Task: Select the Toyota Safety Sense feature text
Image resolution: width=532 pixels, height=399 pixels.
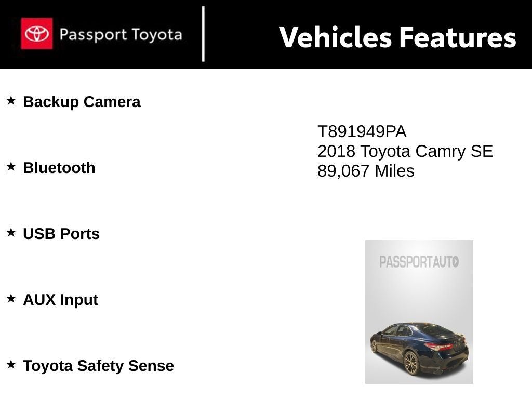Action: coord(98,366)
